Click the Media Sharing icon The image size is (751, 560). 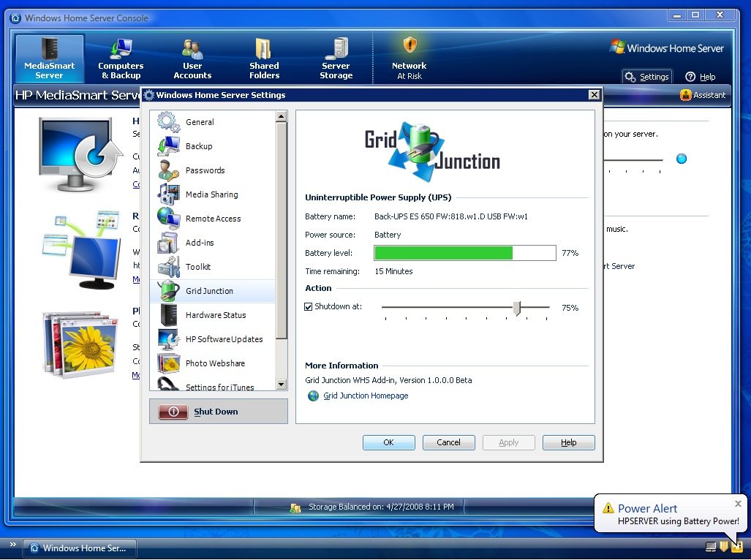tap(169, 194)
